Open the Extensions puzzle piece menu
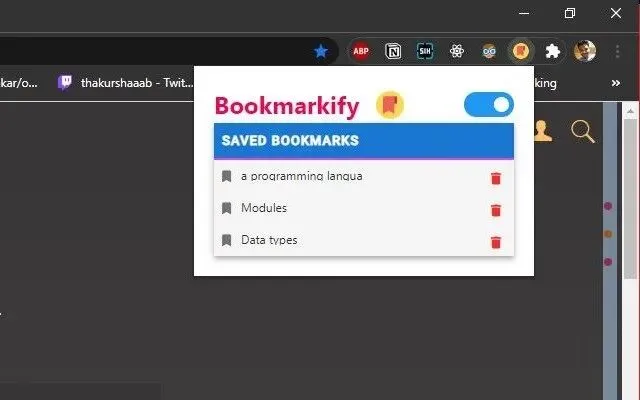The width and height of the screenshot is (640, 400). [x=553, y=51]
